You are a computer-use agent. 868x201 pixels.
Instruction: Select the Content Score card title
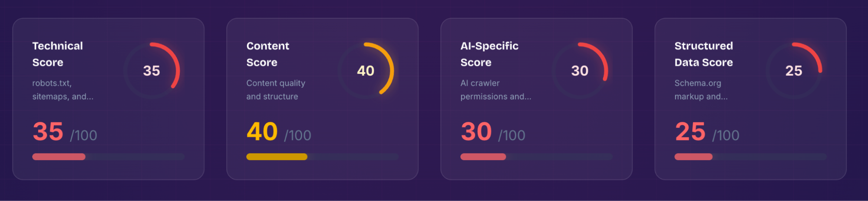[267, 54]
